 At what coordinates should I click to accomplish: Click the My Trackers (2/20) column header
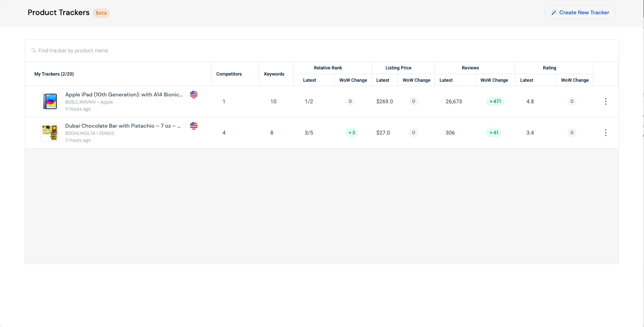(x=54, y=74)
